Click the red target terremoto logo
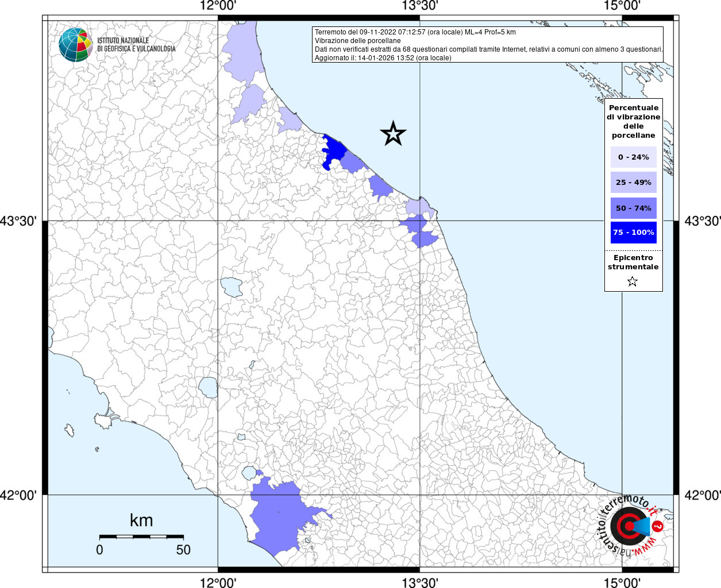Screen dimensions: 721x588 point(630,525)
